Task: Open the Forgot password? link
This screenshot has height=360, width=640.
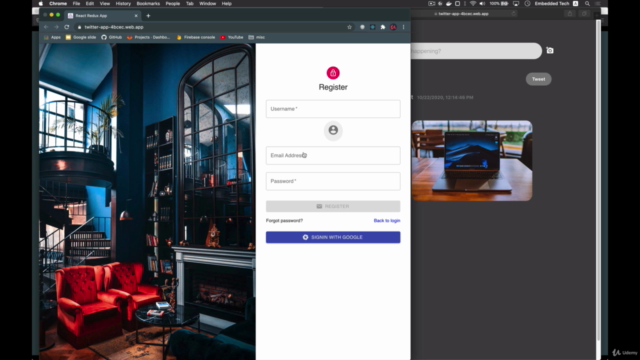Action: click(x=284, y=221)
